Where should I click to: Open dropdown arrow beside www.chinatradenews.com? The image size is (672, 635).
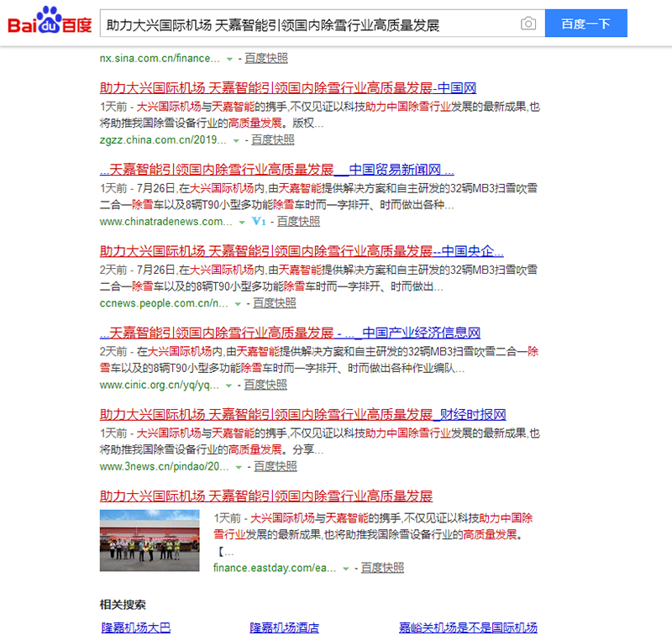point(242,222)
